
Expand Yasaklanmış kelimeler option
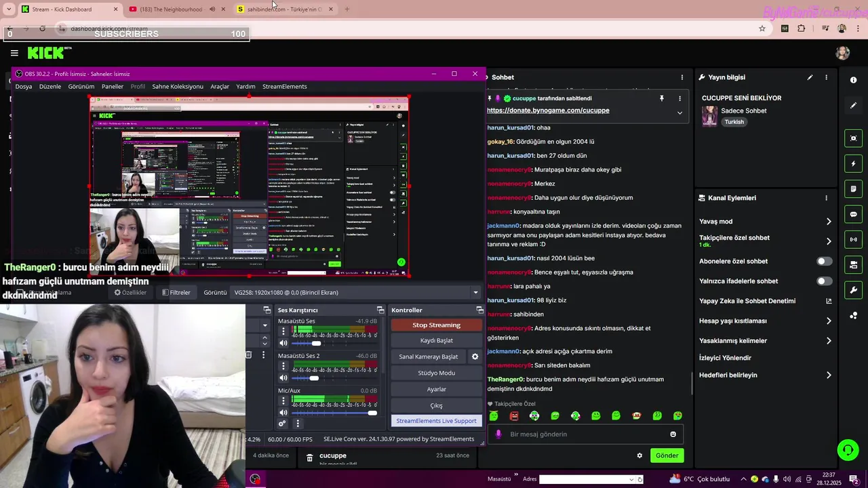point(829,340)
